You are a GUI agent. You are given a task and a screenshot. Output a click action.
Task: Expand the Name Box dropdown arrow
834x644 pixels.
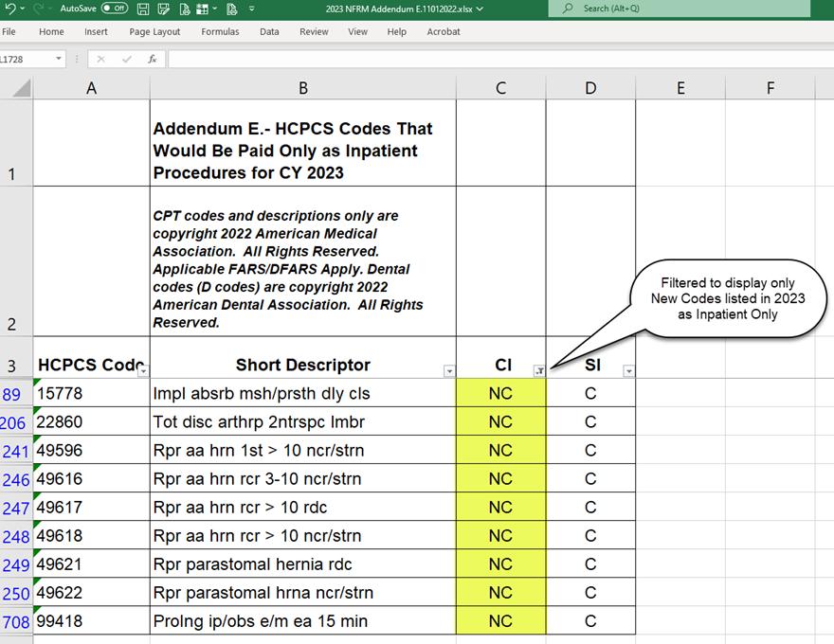tap(59, 59)
